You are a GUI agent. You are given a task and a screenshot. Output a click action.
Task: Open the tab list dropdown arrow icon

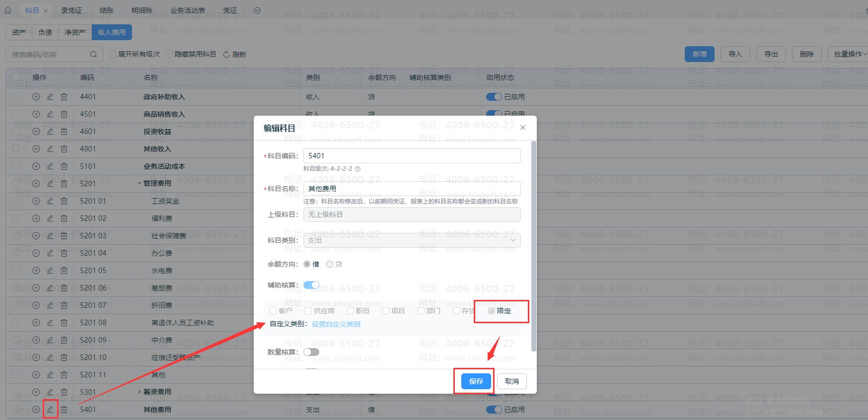coord(257,10)
